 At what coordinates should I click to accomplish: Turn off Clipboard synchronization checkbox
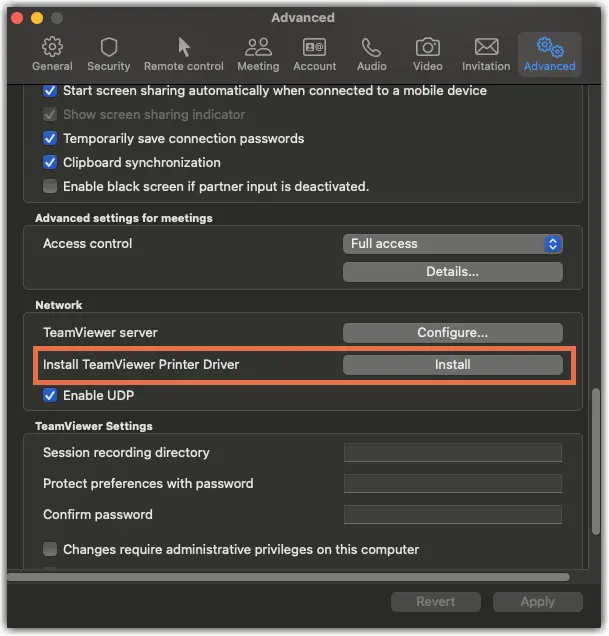50,162
